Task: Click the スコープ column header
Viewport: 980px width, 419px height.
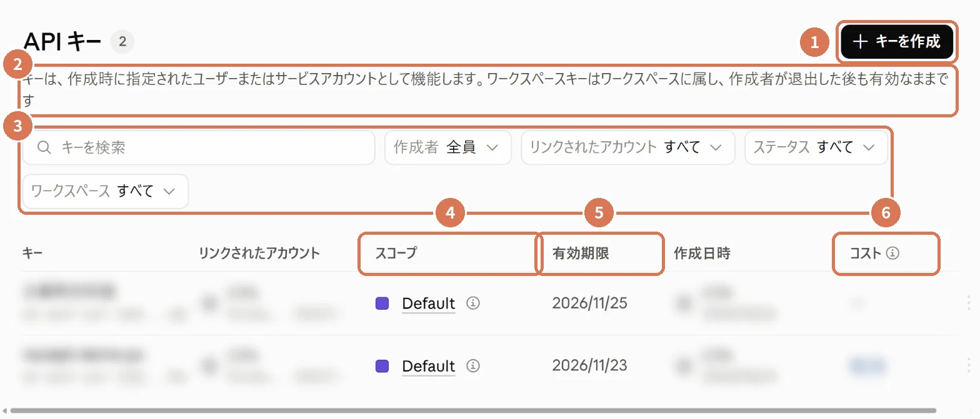Action: (396, 253)
